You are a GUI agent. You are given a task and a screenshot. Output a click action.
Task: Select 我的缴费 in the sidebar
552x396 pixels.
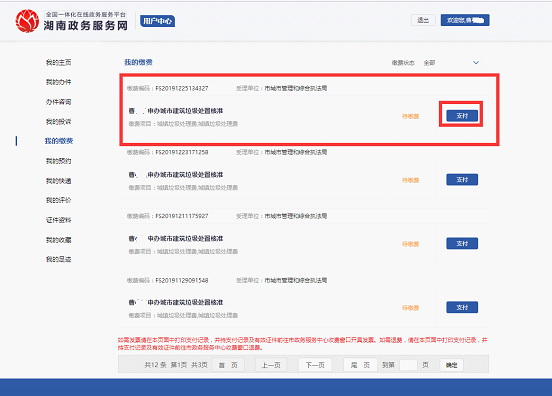click(x=58, y=141)
